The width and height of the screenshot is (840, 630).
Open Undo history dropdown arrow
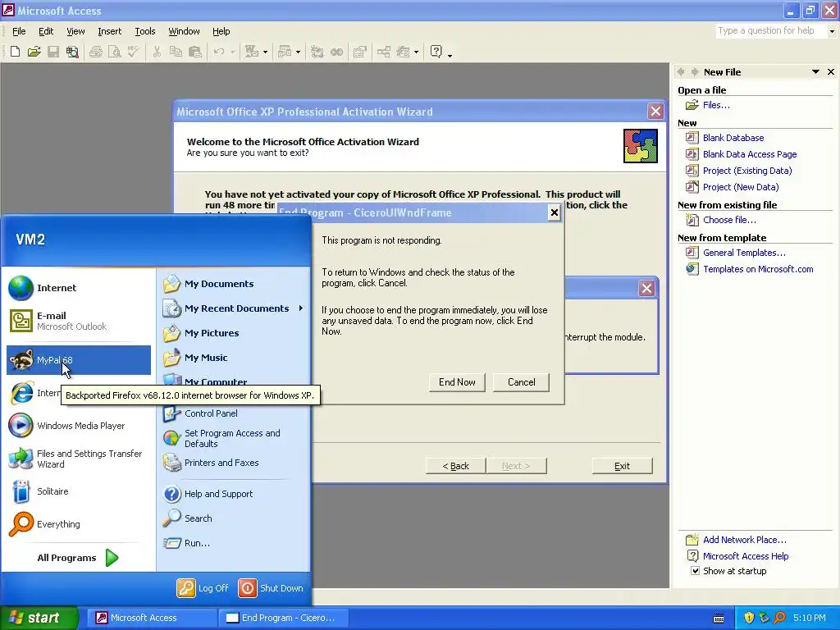tap(232, 52)
